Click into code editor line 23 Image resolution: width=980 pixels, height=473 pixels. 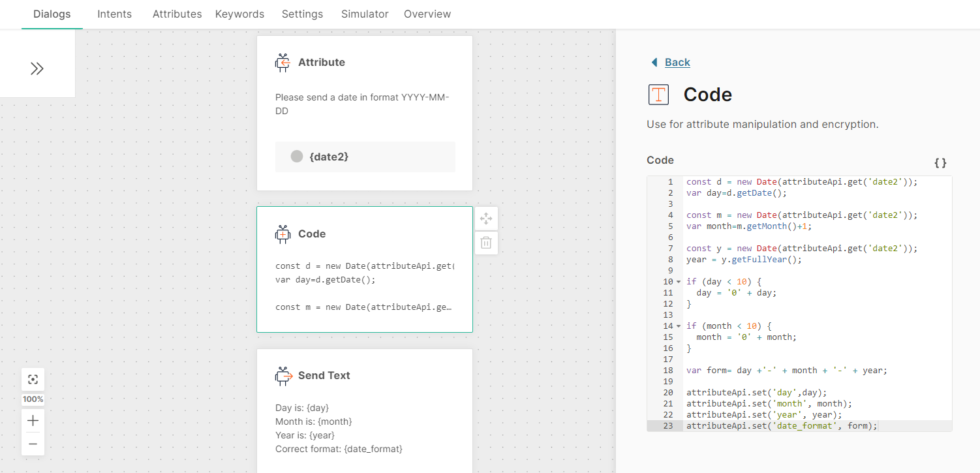[x=783, y=426]
